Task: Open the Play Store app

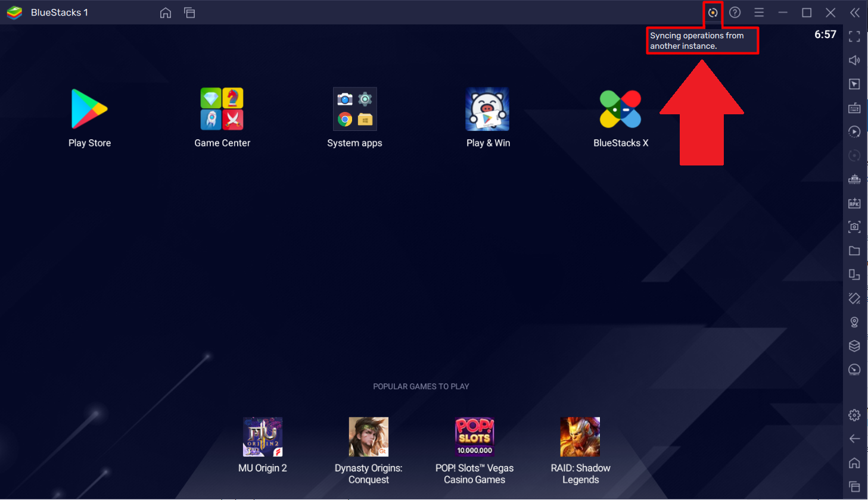Action: coord(89,110)
